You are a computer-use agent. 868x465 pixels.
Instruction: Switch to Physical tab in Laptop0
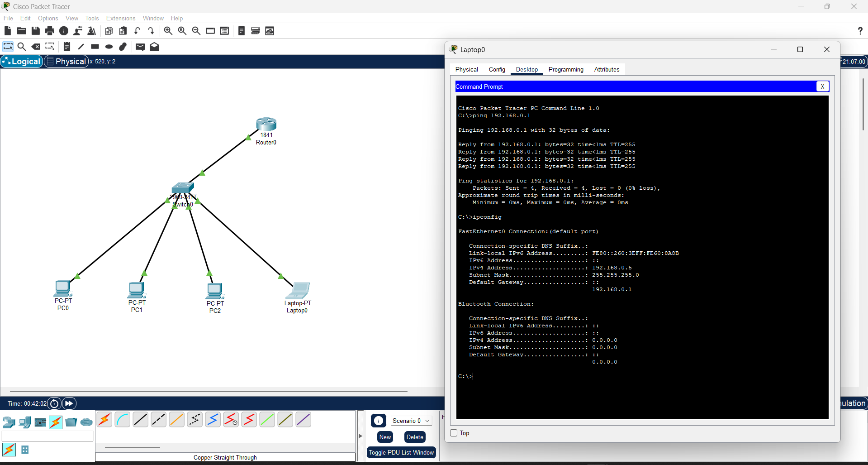coord(466,69)
